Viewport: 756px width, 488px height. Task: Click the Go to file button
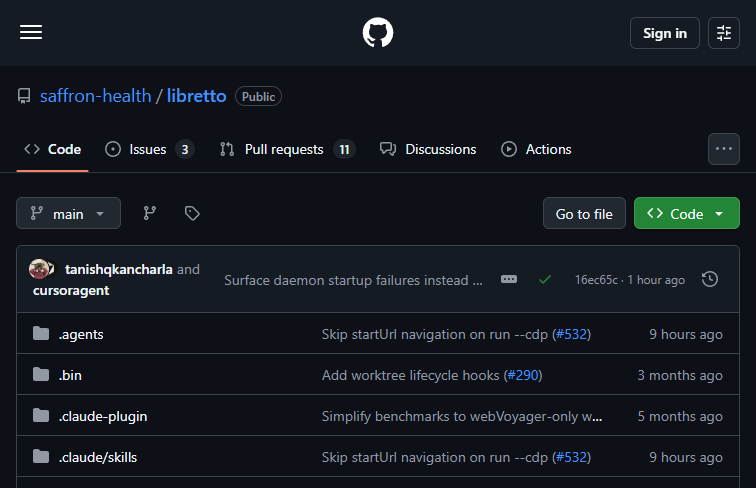pyautogui.click(x=584, y=213)
